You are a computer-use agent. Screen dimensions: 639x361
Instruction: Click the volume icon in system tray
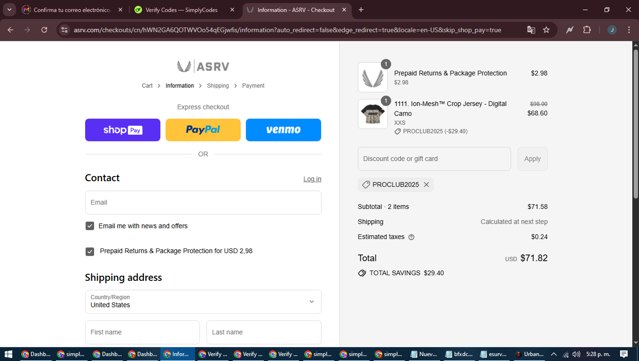tap(576, 354)
